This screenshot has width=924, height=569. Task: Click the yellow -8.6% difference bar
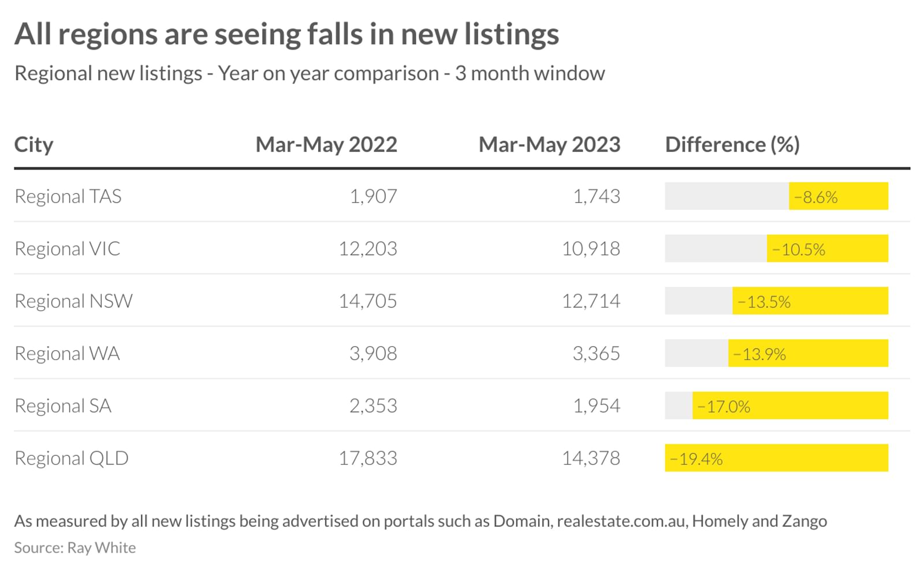click(x=838, y=196)
